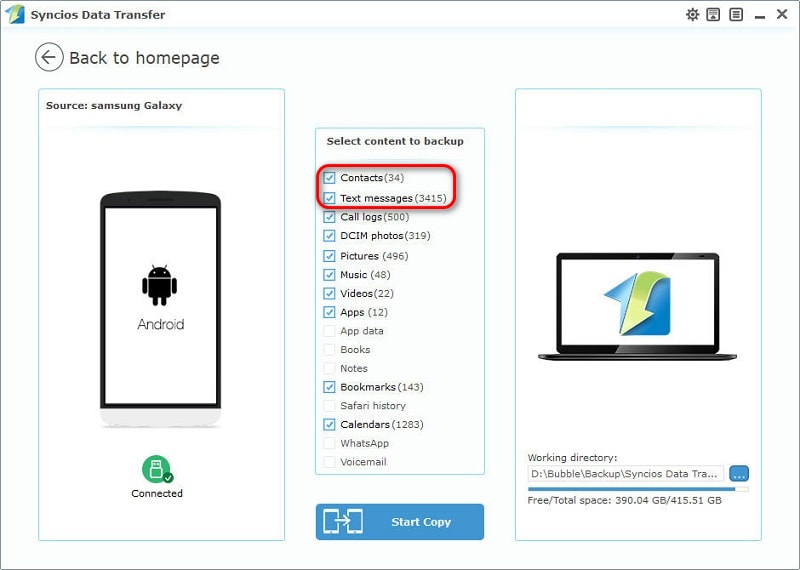
Task: Uncheck the Text messages checkbox
Action: (x=330, y=198)
